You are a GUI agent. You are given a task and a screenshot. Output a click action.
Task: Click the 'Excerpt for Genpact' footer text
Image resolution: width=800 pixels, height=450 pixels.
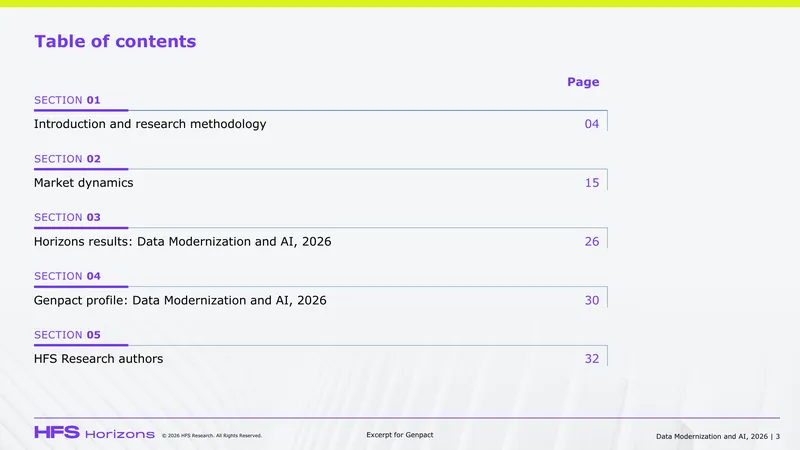pyautogui.click(x=399, y=435)
